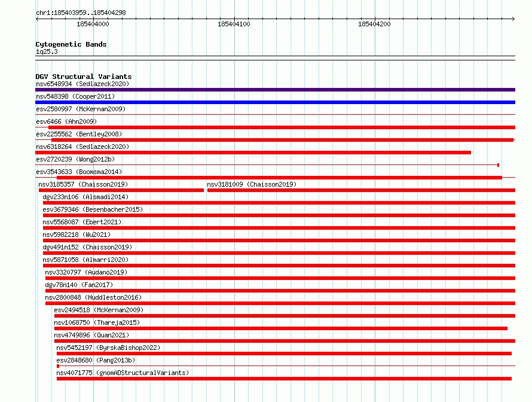Open variant esv3679346 (Besenbacher2015)

pyautogui.click(x=93, y=209)
